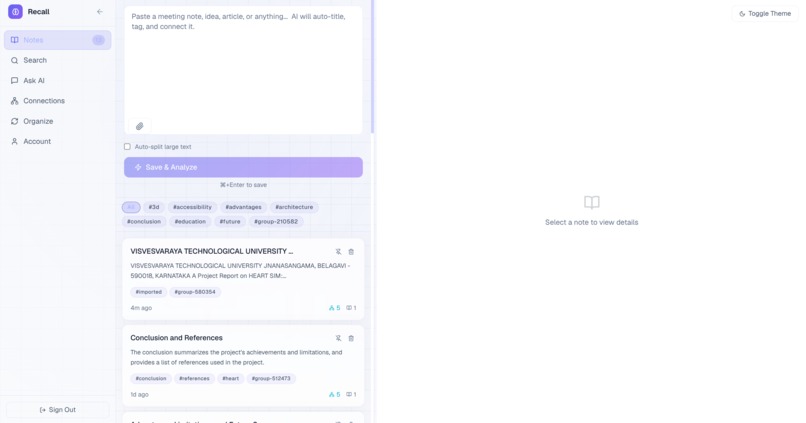Delete the Conclusion and References note
806x423 pixels.
[351, 338]
